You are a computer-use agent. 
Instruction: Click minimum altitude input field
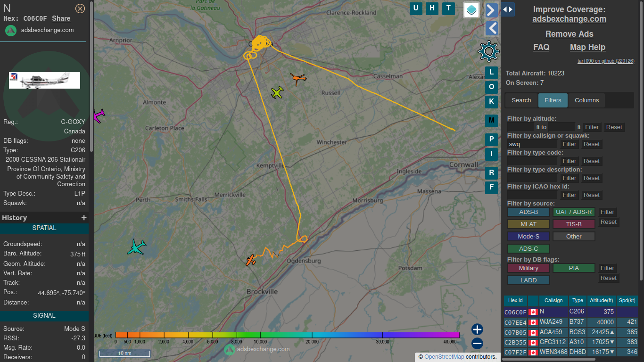pyautogui.click(x=521, y=127)
